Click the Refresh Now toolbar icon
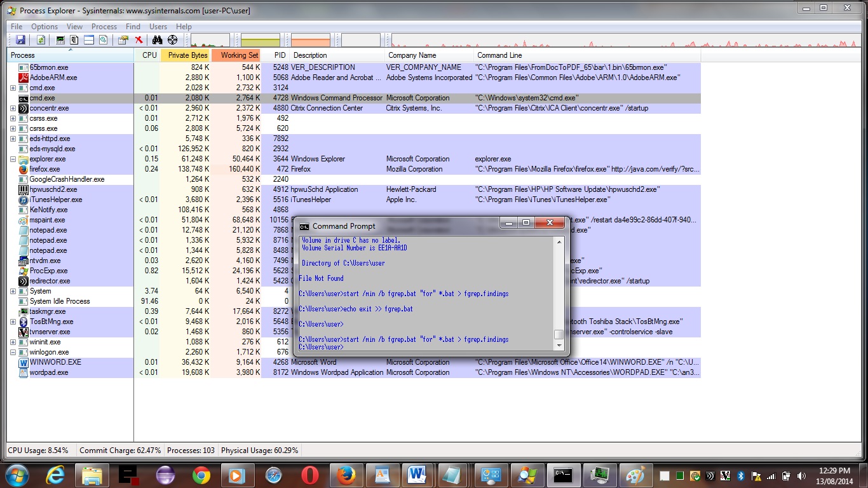 (41, 40)
